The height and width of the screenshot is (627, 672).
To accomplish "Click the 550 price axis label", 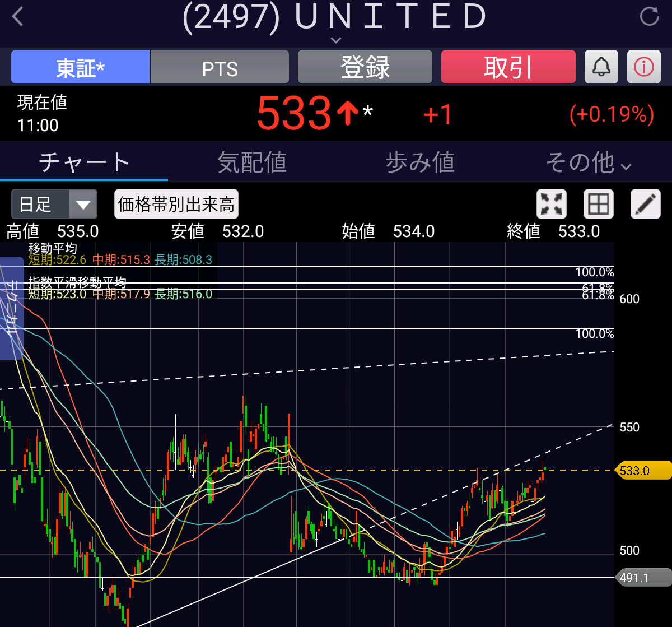I will 629,428.
